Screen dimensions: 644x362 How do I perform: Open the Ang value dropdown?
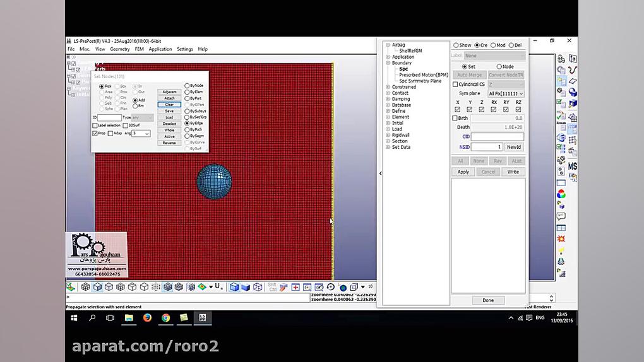[x=141, y=134]
